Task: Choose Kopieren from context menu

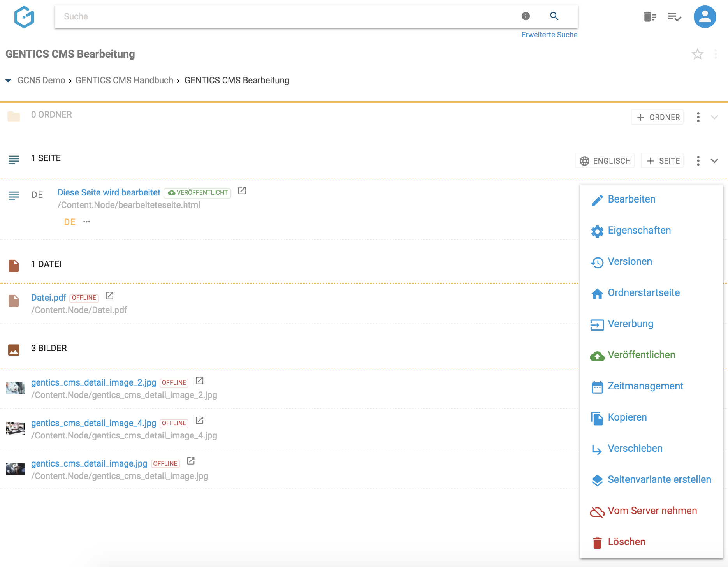Action: point(651,417)
